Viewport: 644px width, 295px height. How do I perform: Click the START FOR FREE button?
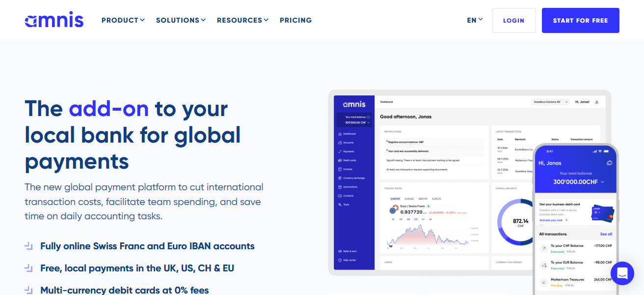580,21
